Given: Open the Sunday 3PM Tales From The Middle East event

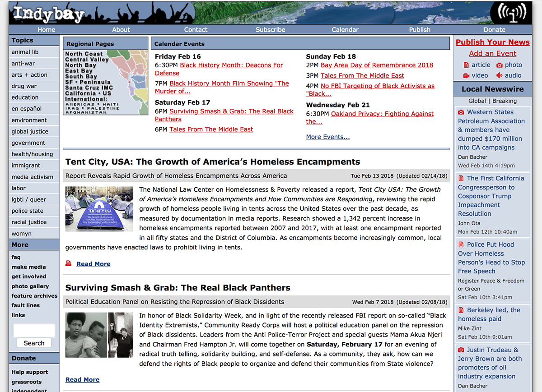Looking at the screenshot, I should (362, 75).
